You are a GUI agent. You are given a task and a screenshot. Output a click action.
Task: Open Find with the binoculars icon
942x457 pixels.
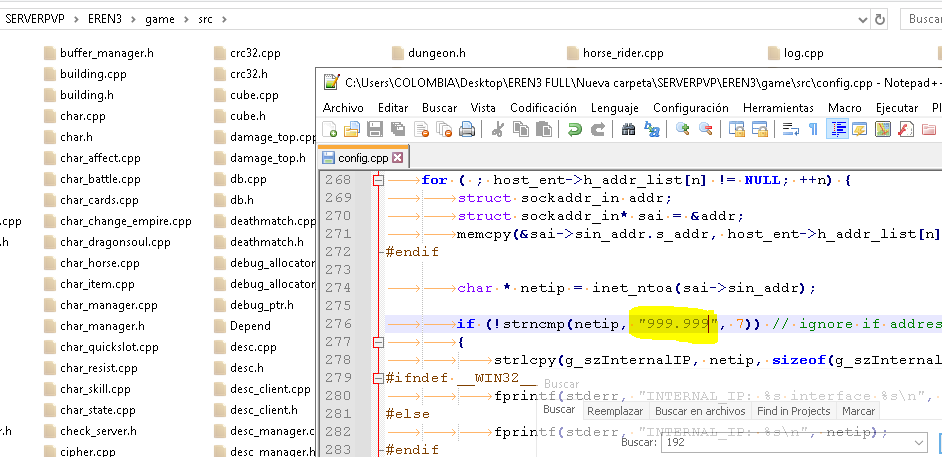628,129
